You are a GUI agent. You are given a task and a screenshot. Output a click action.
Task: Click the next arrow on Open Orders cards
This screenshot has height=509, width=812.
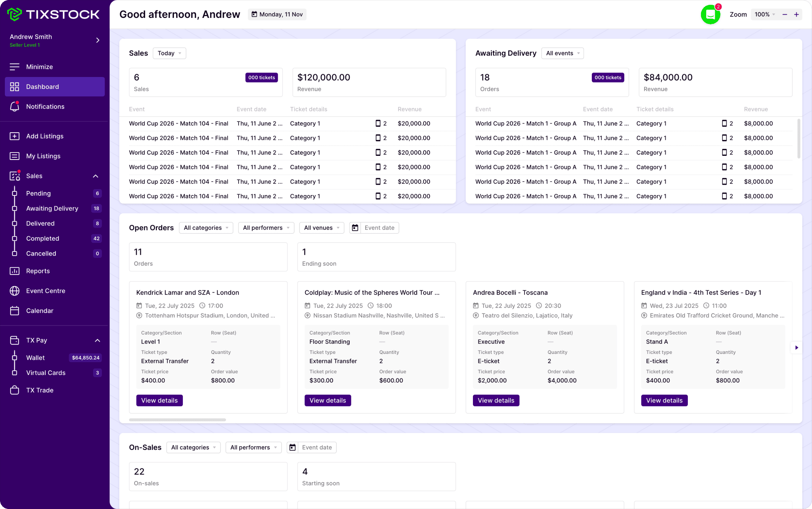(x=797, y=348)
